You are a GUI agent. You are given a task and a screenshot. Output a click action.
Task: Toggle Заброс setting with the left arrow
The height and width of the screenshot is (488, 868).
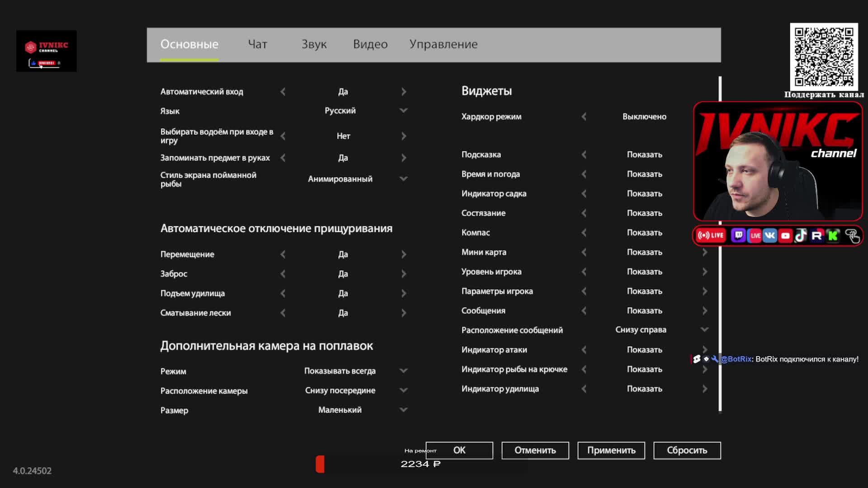click(283, 274)
